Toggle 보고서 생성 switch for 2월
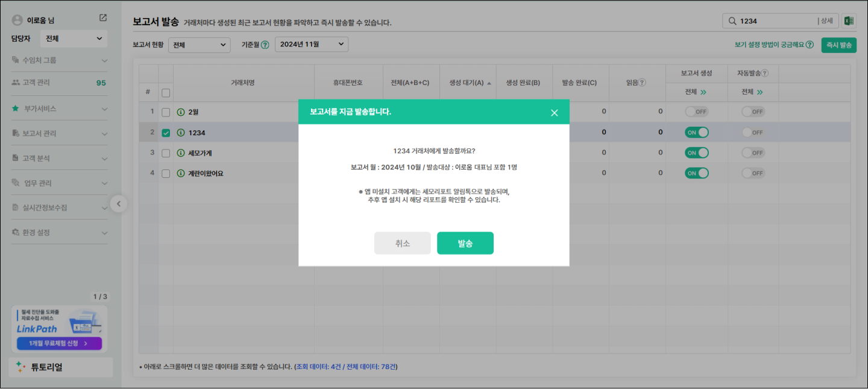 (696, 112)
